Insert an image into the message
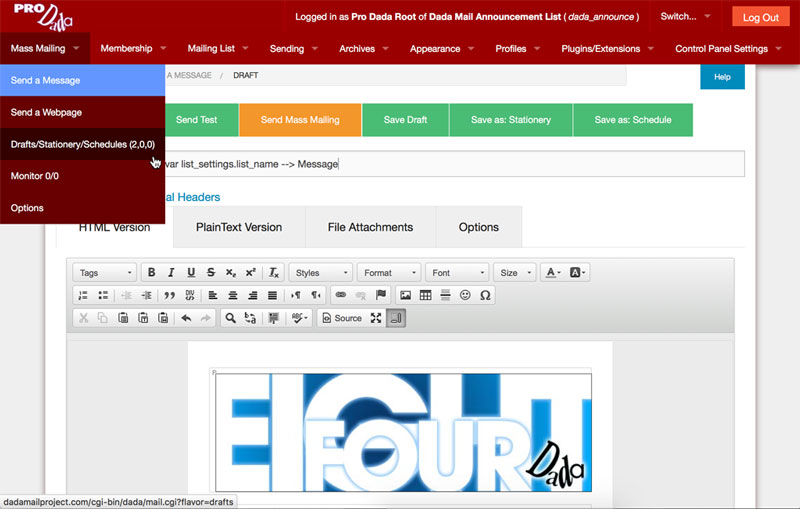800x509 pixels. (406, 295)
